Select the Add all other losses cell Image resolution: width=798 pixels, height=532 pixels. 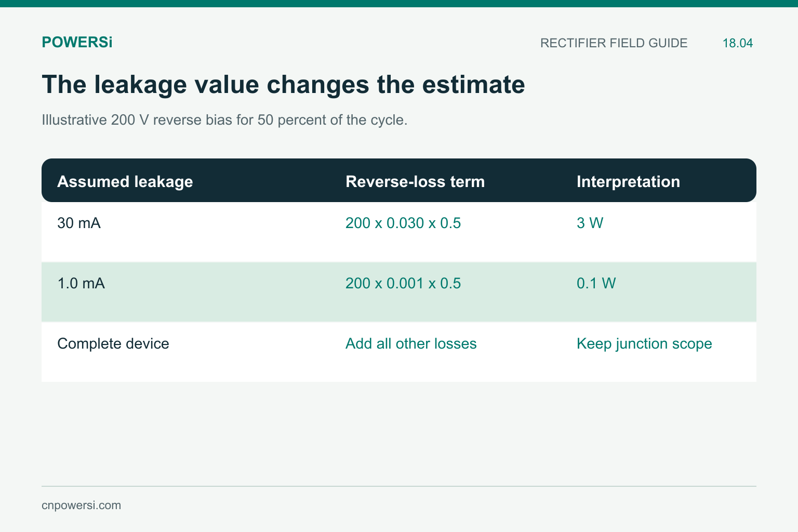[411, 344]
